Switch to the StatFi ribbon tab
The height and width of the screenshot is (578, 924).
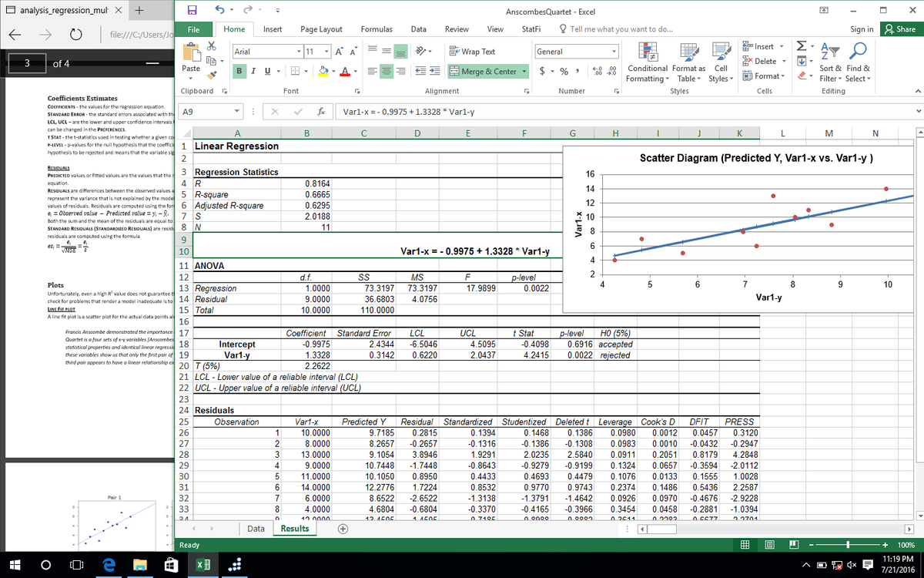[531, 29]
